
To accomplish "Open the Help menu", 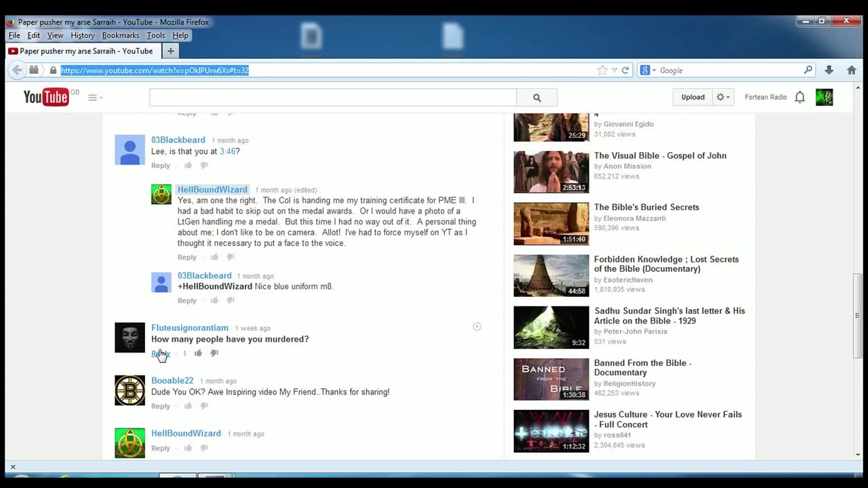I will point(180,35).
